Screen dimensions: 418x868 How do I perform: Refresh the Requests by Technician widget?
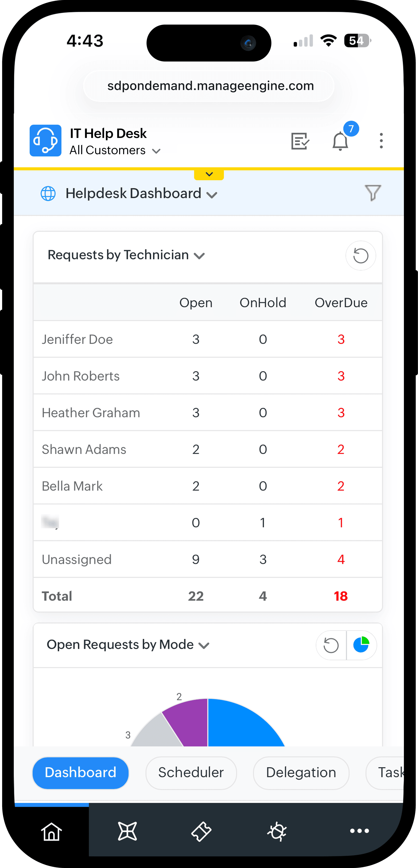pos(361,256)
